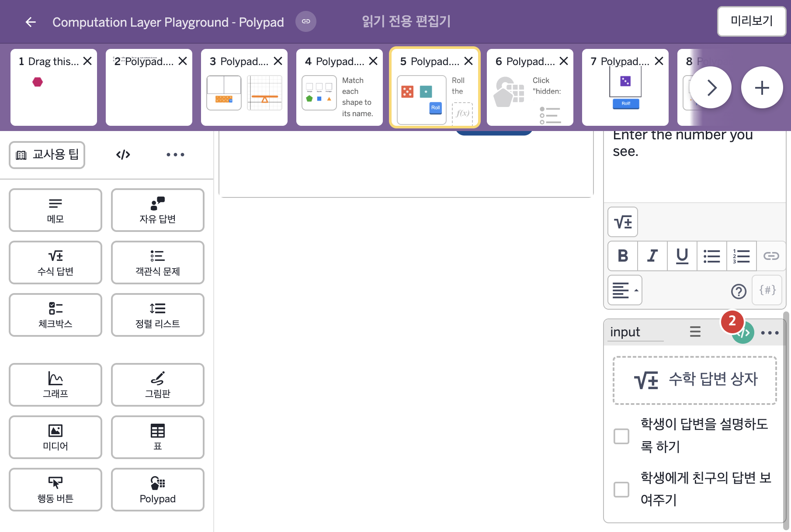Viewport: 791px width, 532px height.
Task: Open the screen code editor icon
Action: 123,155
